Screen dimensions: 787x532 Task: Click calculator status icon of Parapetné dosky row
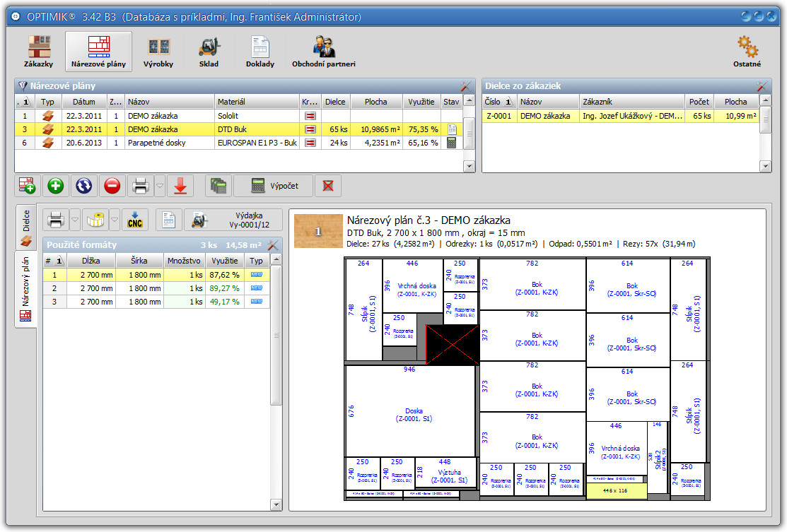tap(452, 143)
